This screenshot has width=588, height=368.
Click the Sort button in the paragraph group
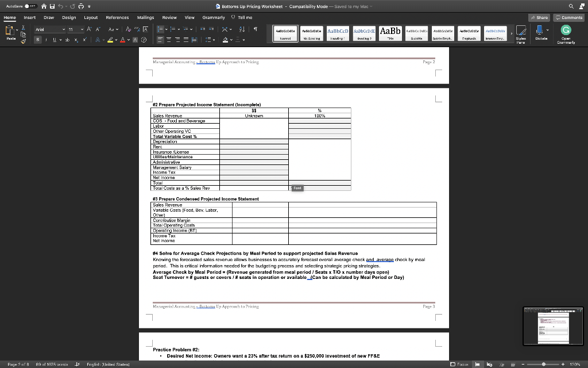[x=242, y=29]
